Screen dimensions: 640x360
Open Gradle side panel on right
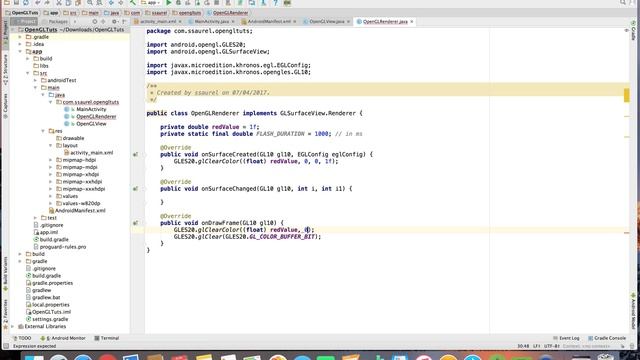click(633, 30)
